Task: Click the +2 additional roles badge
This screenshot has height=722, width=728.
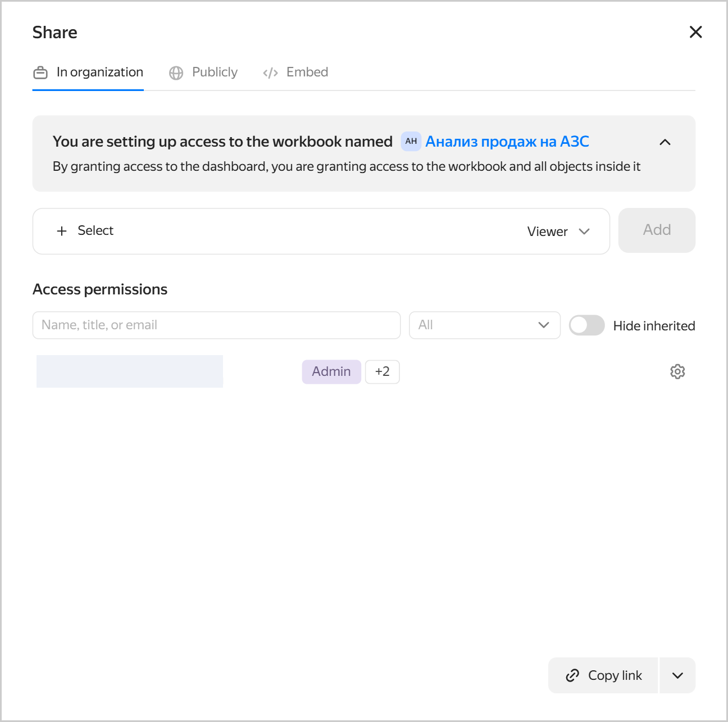Action: 383,372
